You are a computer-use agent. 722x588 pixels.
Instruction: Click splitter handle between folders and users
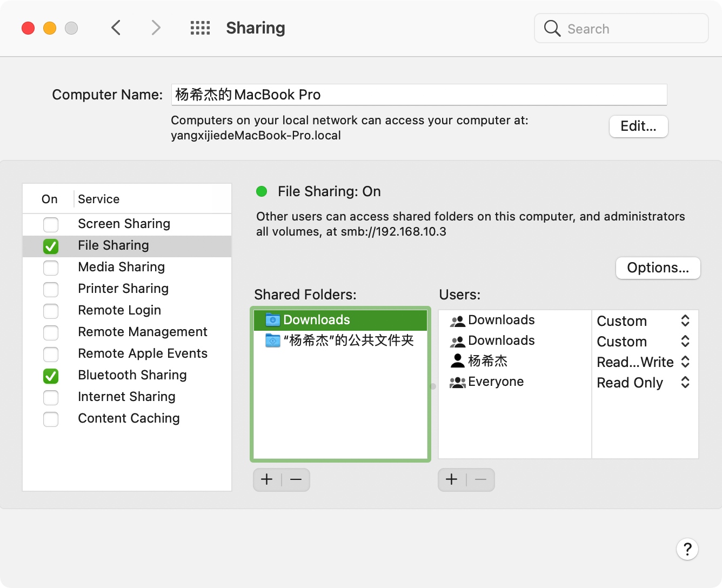[433, 386]
